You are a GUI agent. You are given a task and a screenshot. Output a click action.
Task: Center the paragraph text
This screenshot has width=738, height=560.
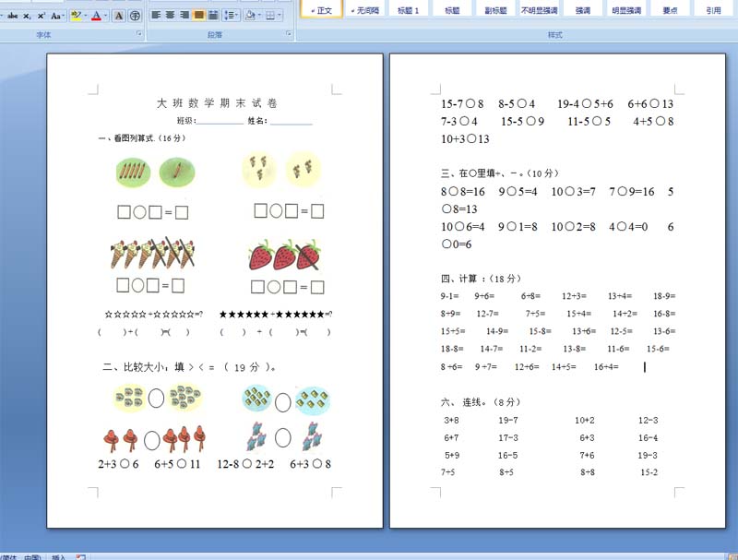point(171,16)
